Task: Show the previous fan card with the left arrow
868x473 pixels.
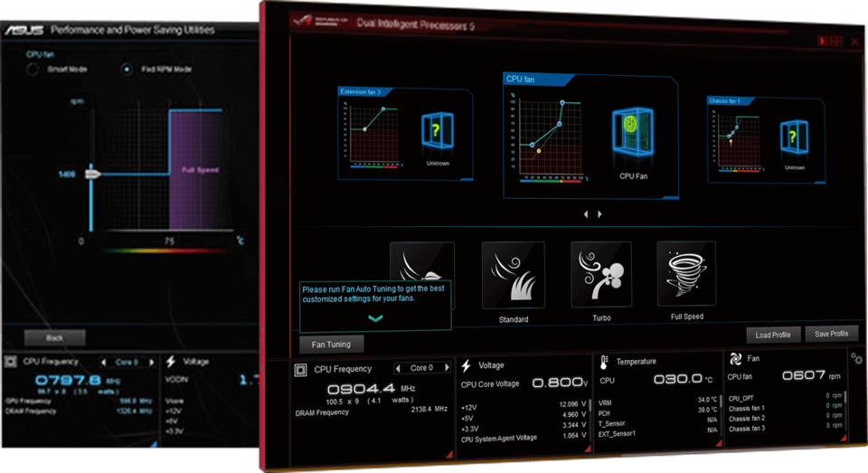Action: pyautogui.click(x=586, y=213)
